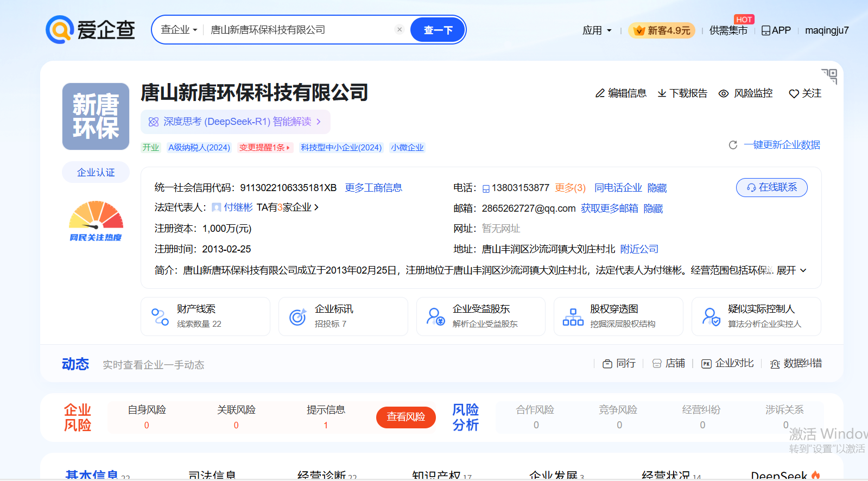Click the property clues icon
Screen dimensions: 868x481
[160, 317]
